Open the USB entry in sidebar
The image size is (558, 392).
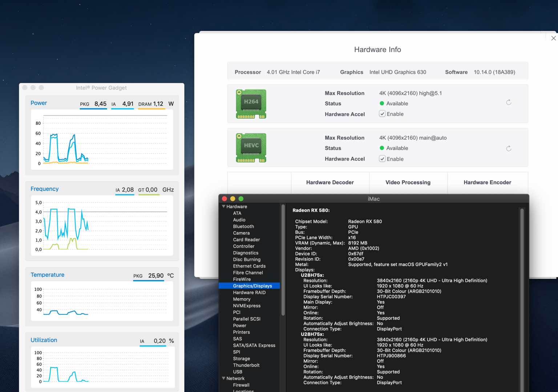pyautogui.click(x=238, y=372)
